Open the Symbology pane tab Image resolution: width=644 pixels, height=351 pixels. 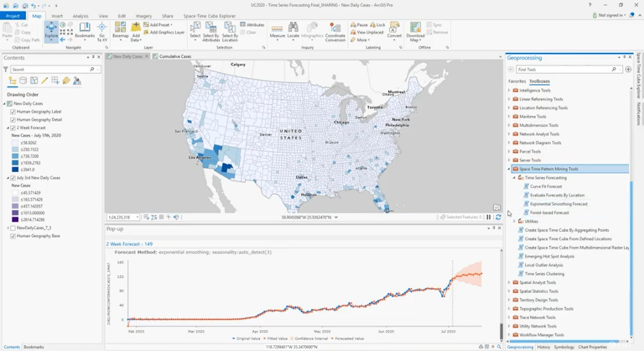(563, 348)
